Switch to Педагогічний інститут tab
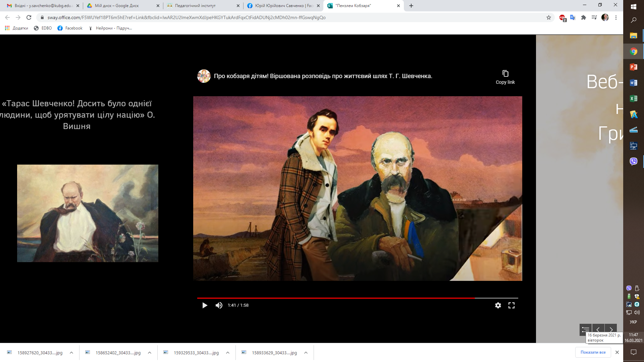Image resolution: width=644 pixels, height=362 pixels. pyautogui.click(x=195, y=6)
